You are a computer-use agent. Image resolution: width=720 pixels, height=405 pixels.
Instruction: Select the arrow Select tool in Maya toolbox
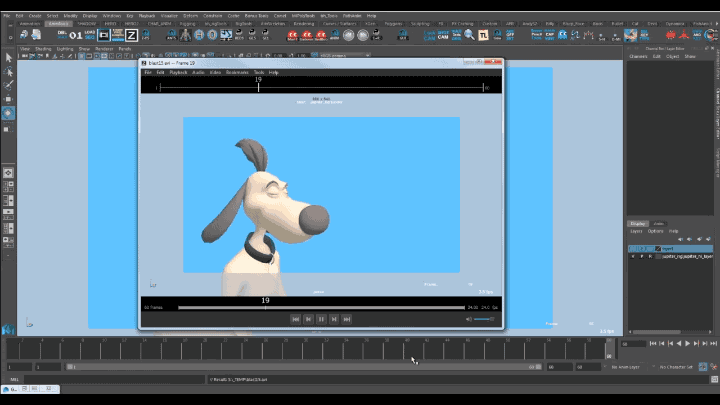tap(8, 58)
